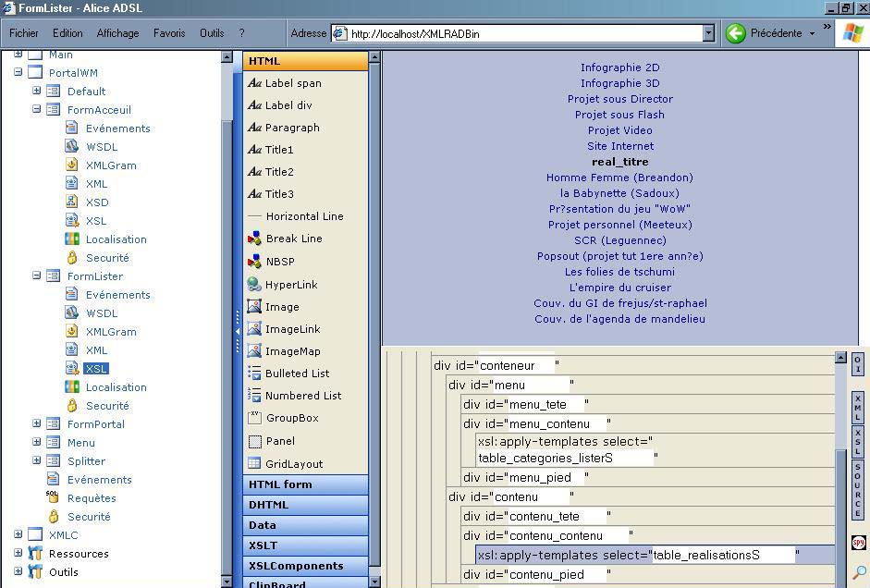Select the Requêtes SQL icon in tree
Viewport: 870px width, 588px height.
coord(53,497)
